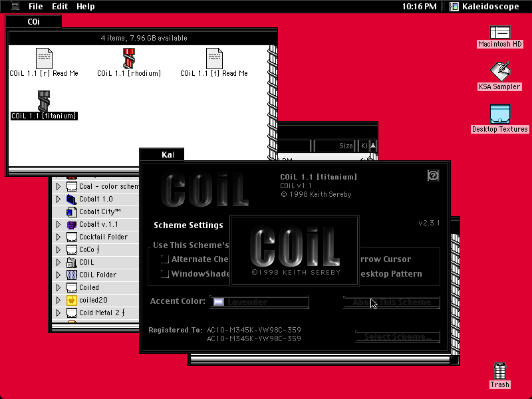Open the File menu
The image size is (532, 399).
[36, 6]
